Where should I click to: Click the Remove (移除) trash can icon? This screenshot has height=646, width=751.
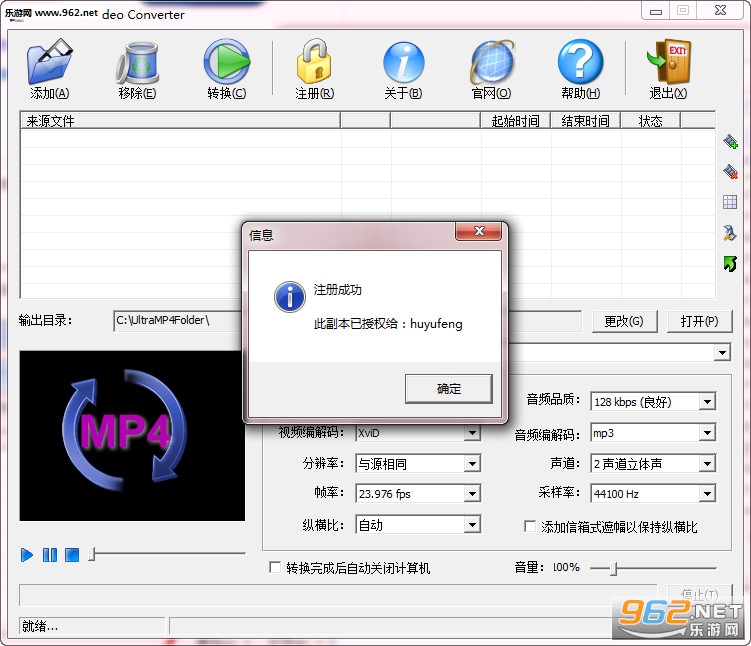tap(137, 62)
